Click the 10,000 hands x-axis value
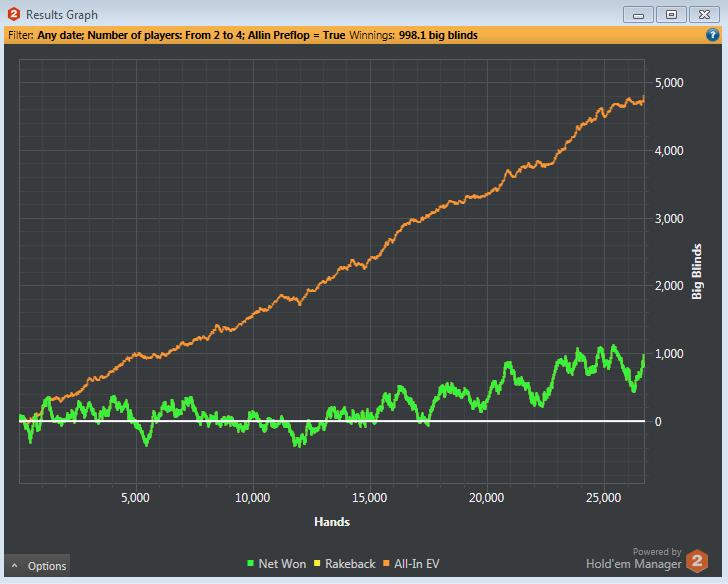The height and width of the screenshot is (584, 728). (x=253, y=498)
